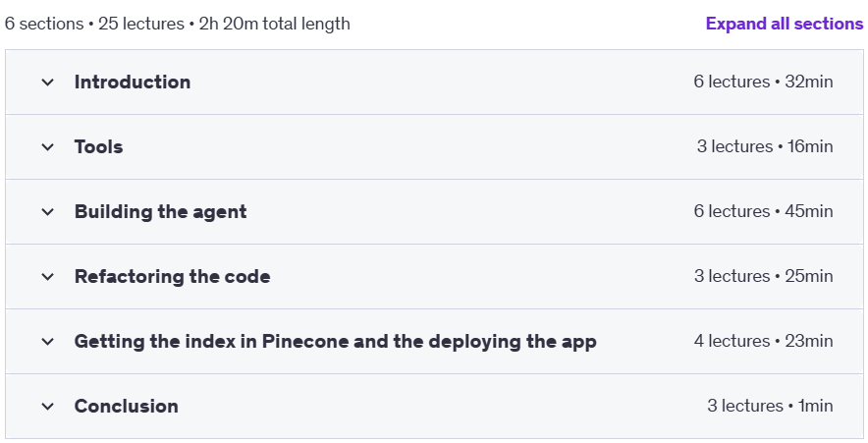Select the Introduction section title
Screen dimensions: 868x443
point(133,82)
